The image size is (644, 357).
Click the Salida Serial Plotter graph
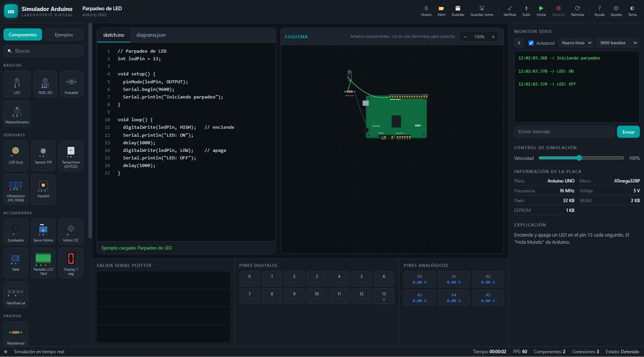click(x=163, y=307)
